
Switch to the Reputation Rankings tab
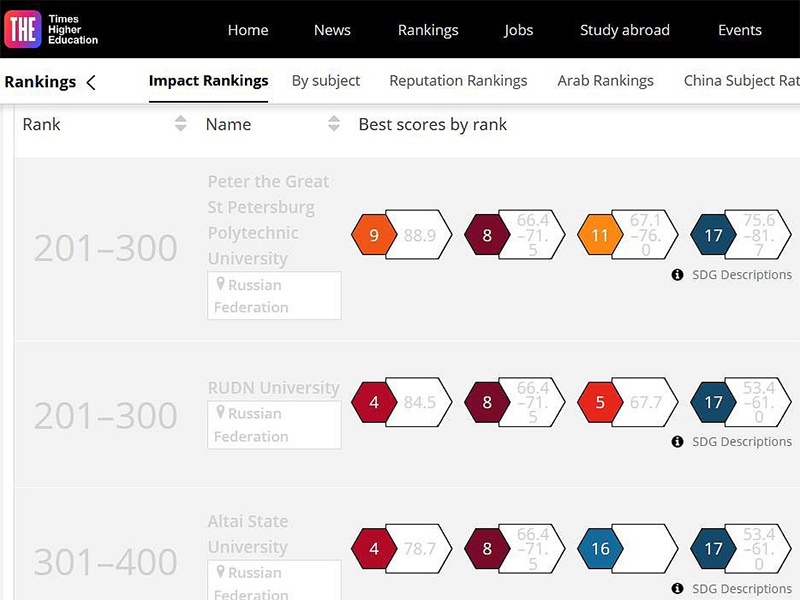point(458,81)
